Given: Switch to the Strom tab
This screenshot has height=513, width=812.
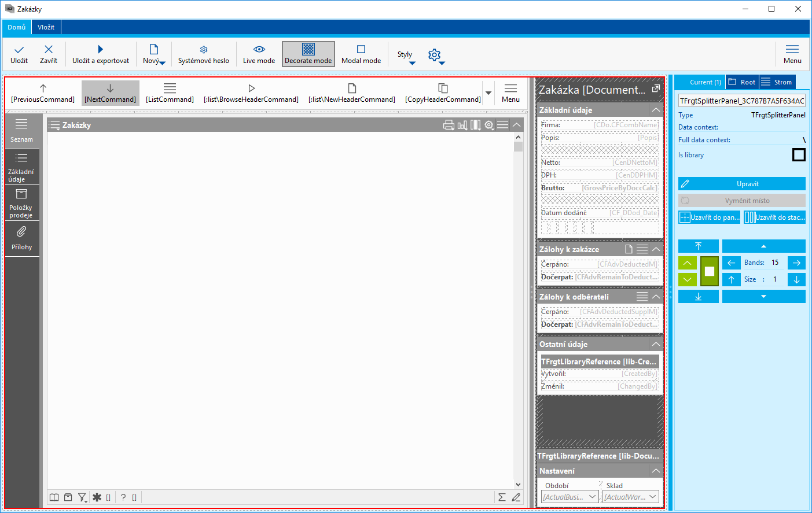Looking at the screenshot, I should coord(777,82).
